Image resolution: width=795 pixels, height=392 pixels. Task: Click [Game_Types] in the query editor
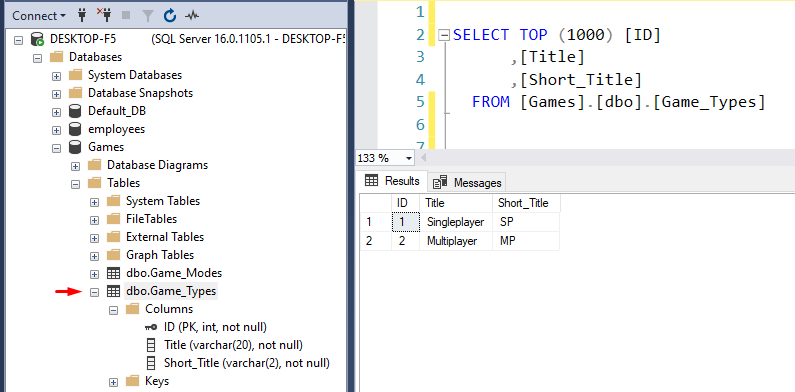click(x=709, y=102)
